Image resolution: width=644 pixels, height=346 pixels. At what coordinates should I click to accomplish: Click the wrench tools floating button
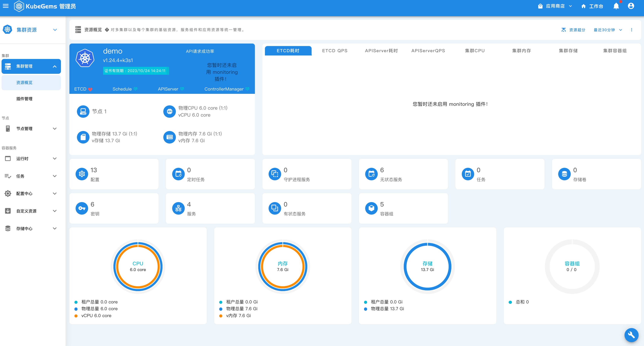(631, 335)
